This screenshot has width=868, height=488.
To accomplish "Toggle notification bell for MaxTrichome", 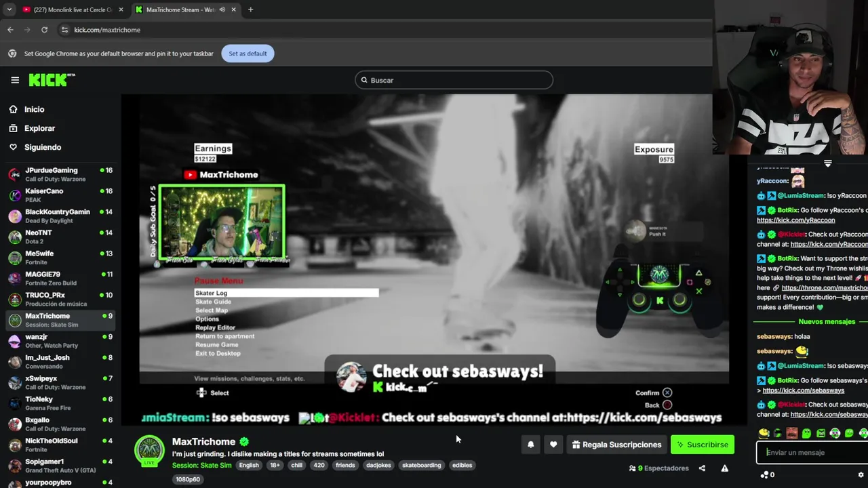I will (531, 445).
